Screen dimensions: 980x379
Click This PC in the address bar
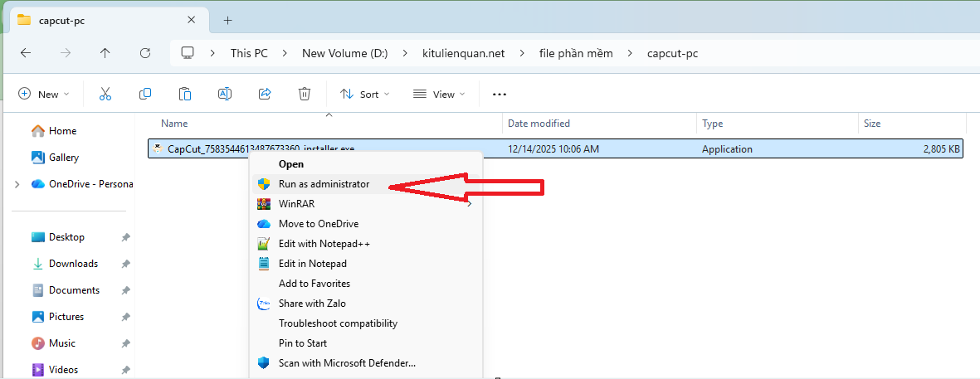(249, 53)
